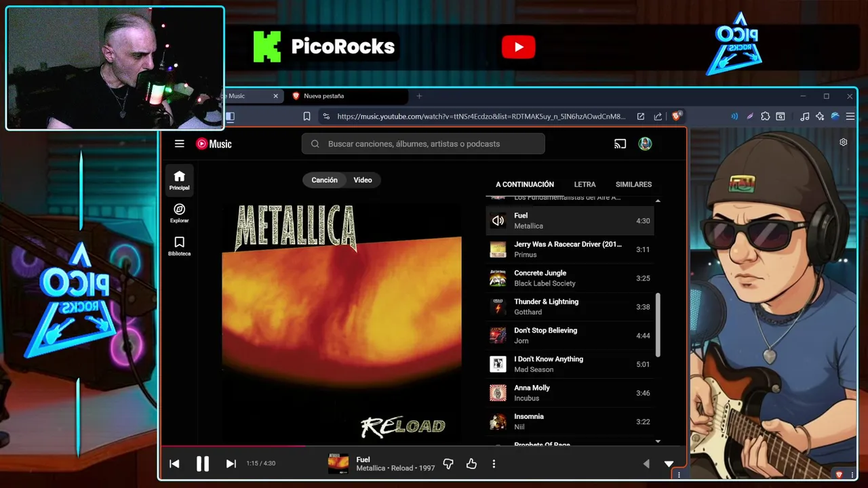Viewport: 868px width, 488px height.
Task: Open the LETRA tab
Action: pyautogui.click(x=585, y=184)
